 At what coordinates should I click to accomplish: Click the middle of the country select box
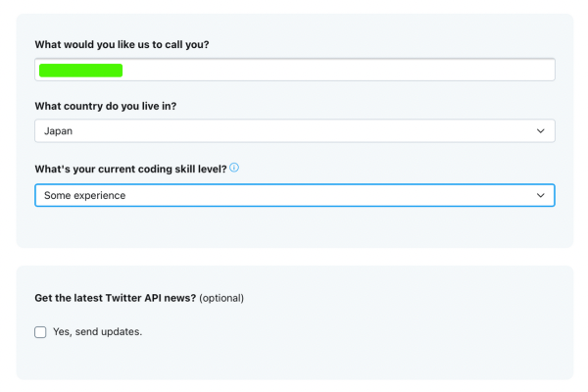click(x=294, y=130)
